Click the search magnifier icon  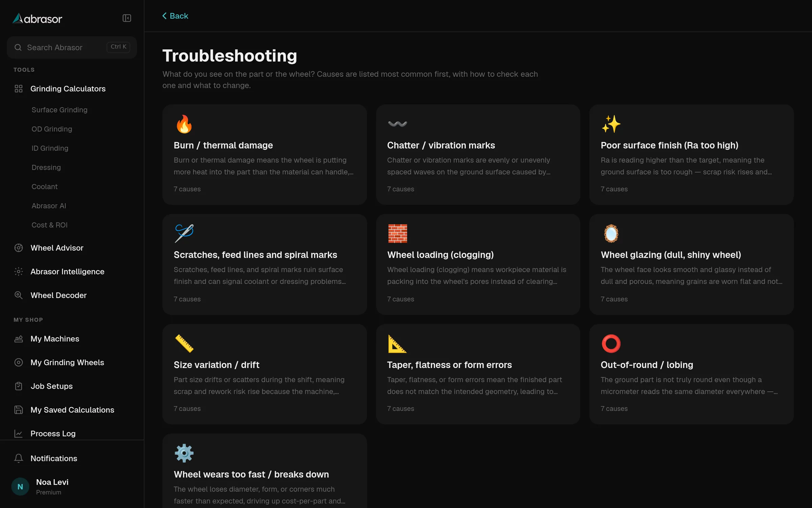18,47
